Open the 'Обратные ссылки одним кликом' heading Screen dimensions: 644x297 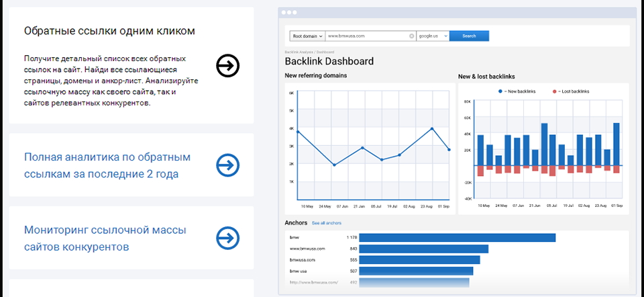click(x=109, y=31)
